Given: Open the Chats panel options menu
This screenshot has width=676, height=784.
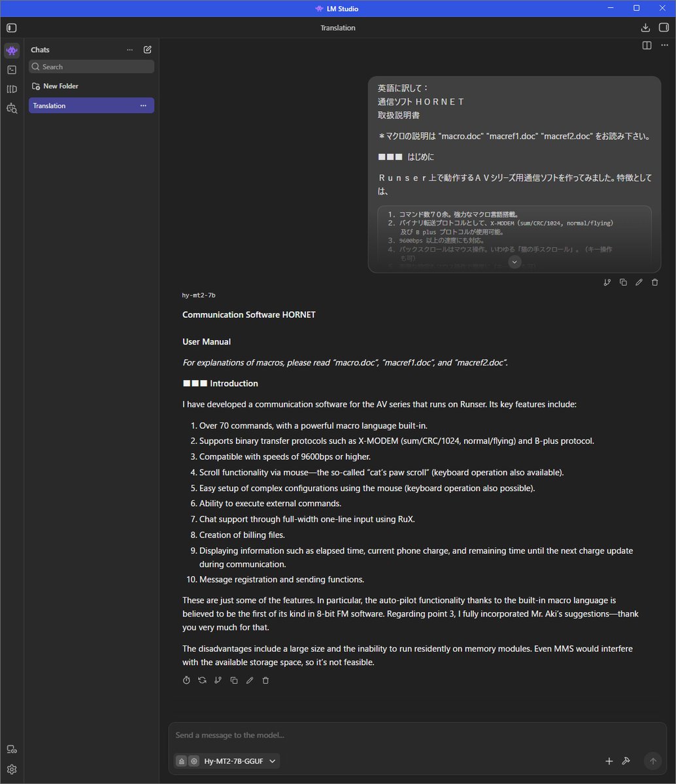Looking at the screenshot, I should coord(129,50).
